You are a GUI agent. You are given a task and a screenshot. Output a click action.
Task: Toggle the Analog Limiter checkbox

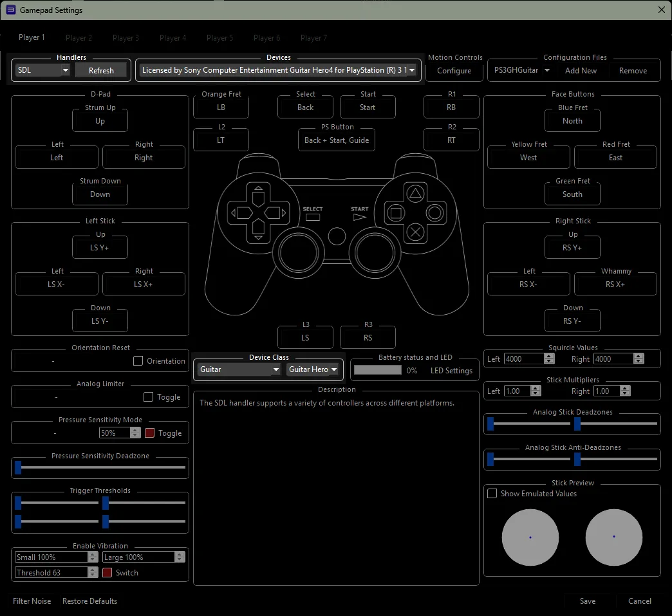click(x=148, y=397)
